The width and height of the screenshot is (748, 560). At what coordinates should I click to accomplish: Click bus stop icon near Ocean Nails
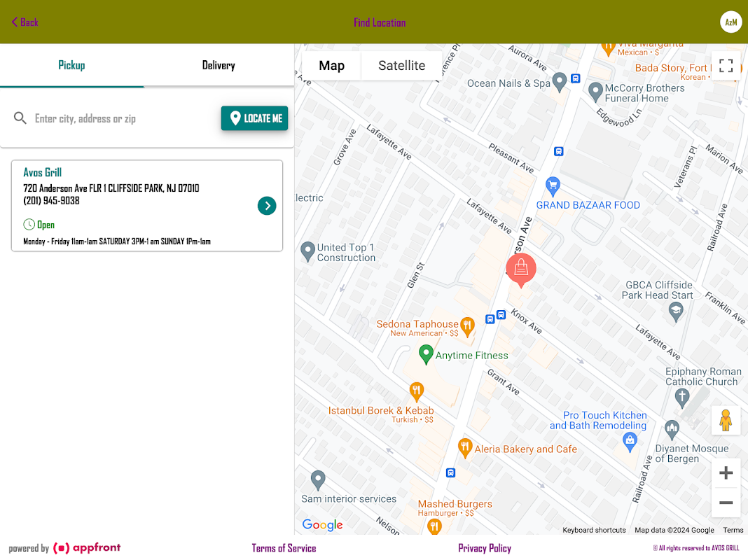(575, 78)
